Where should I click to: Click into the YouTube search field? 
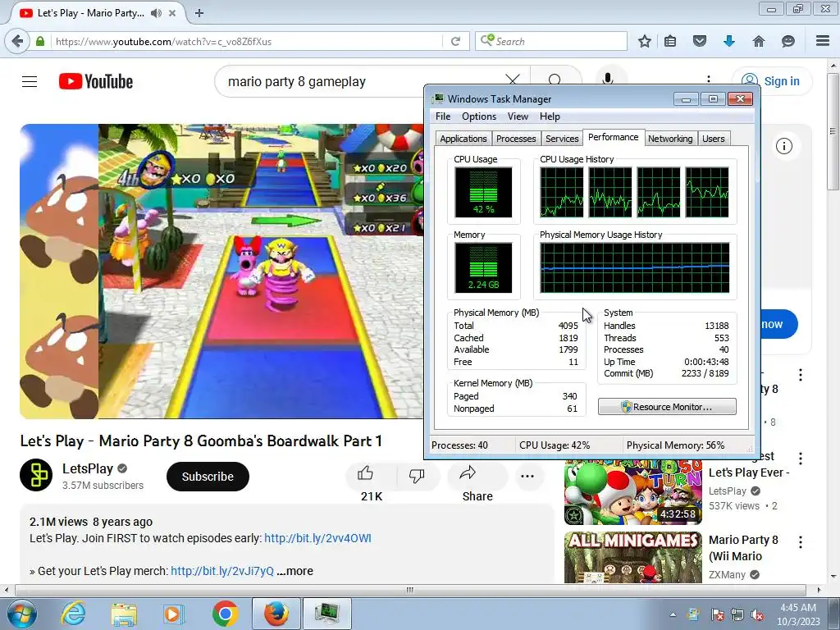coord(359,81)
